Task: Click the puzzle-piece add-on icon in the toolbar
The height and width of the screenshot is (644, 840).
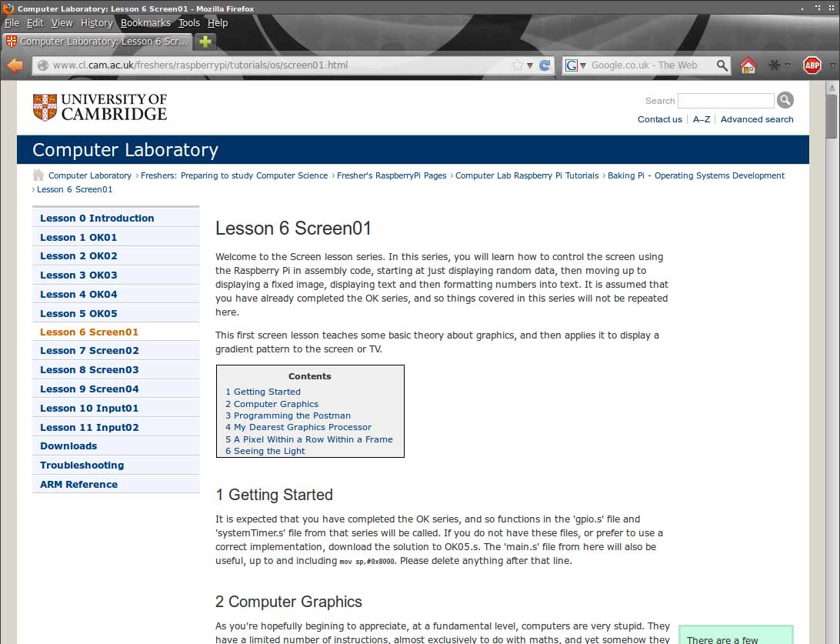Action: click(x=774, y=65)
